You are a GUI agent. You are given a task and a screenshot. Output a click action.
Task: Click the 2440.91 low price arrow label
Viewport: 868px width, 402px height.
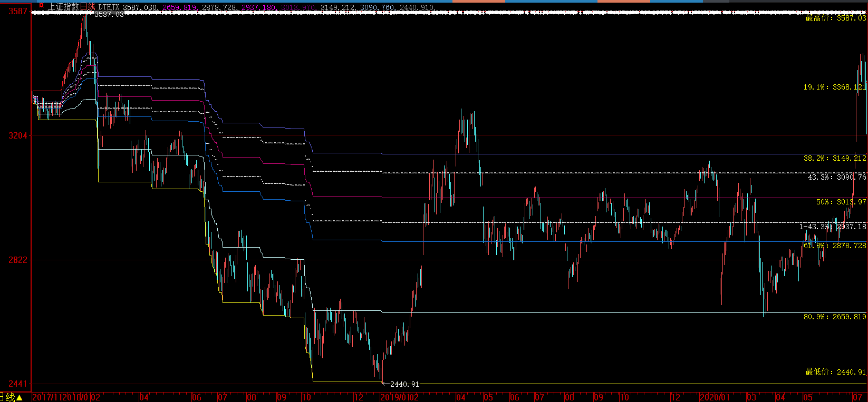[400, 384]
